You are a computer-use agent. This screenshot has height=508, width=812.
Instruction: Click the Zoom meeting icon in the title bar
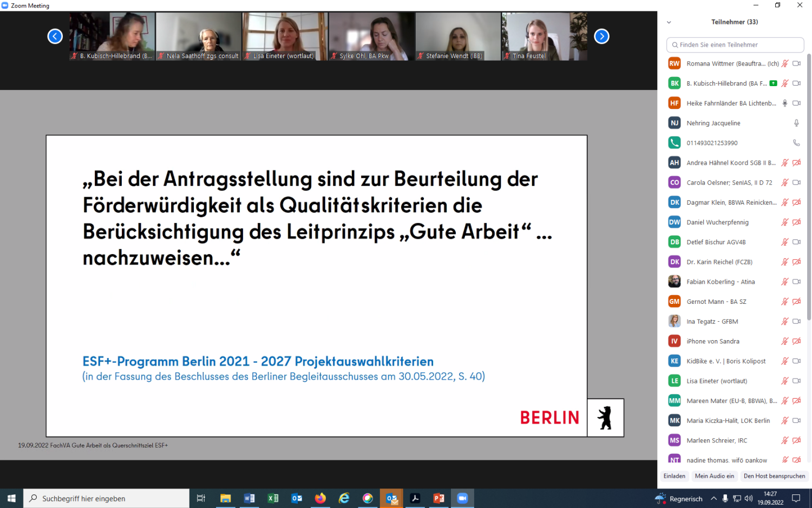click(x=5, y=5)
